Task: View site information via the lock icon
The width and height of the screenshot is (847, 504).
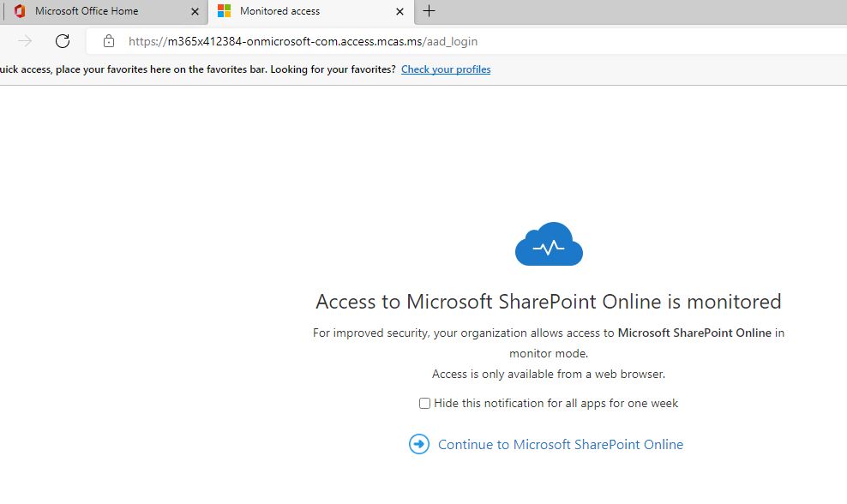Action: click(108, 41)
